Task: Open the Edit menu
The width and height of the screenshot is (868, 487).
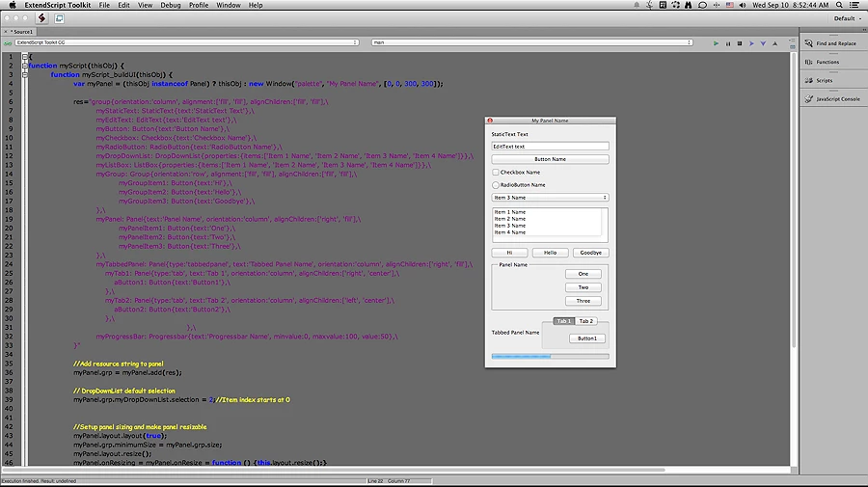Action: point(123,5)
